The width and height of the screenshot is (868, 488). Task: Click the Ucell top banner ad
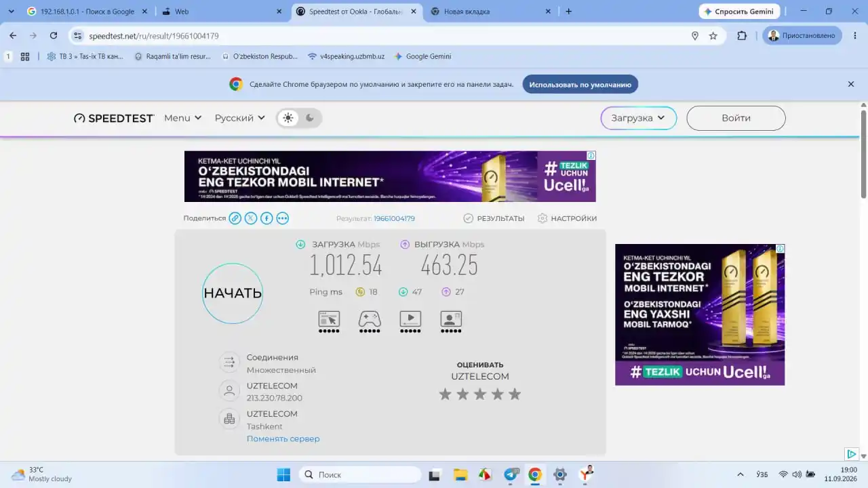[x=390, y=176]
